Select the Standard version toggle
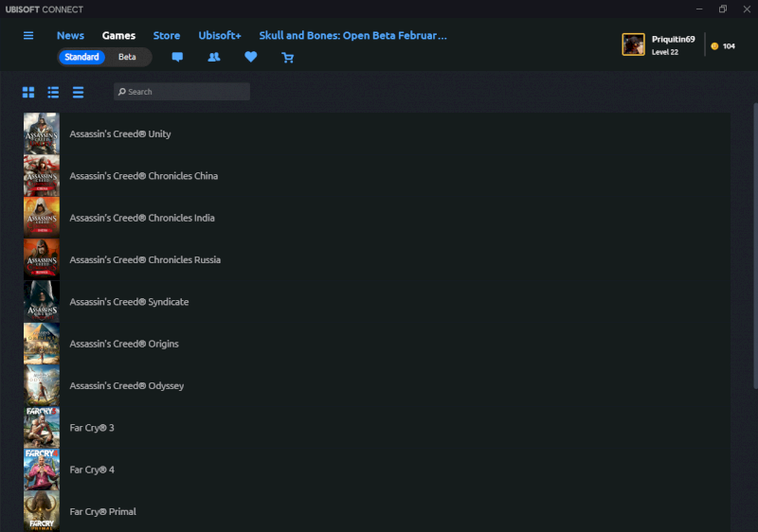The image size is (758, 532). pos(81,57)
